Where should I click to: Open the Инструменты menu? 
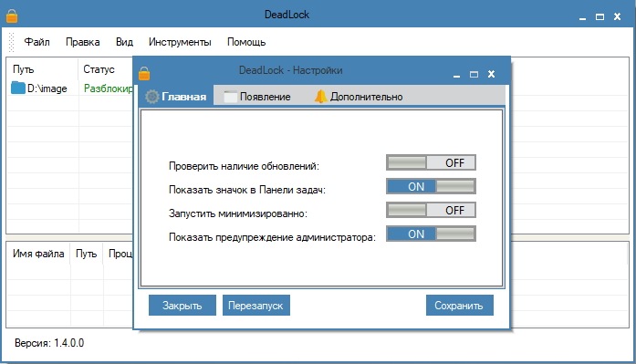(x=180, y=42)
